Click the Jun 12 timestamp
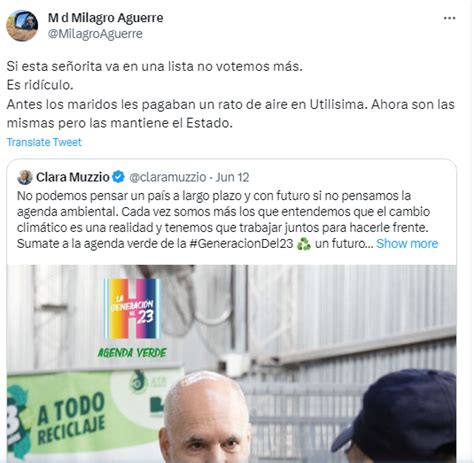The height and width of the screenshot is (463, 474). coord(232,177)
